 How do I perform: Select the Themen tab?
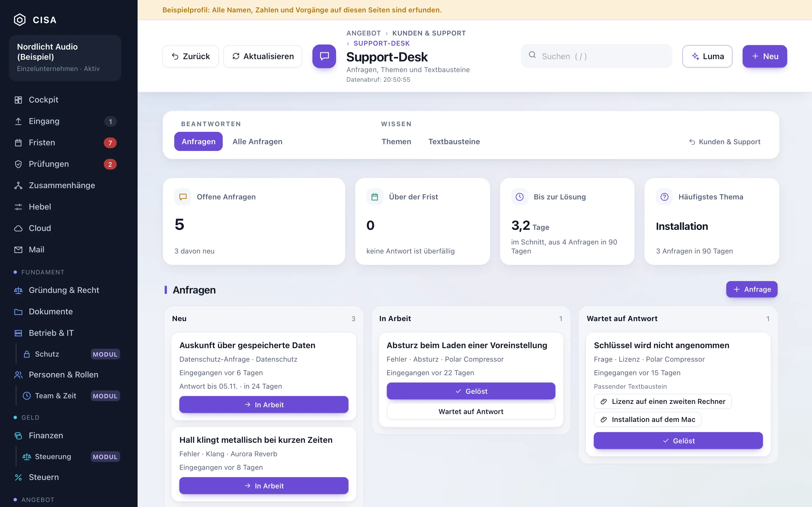pos(396,141)
